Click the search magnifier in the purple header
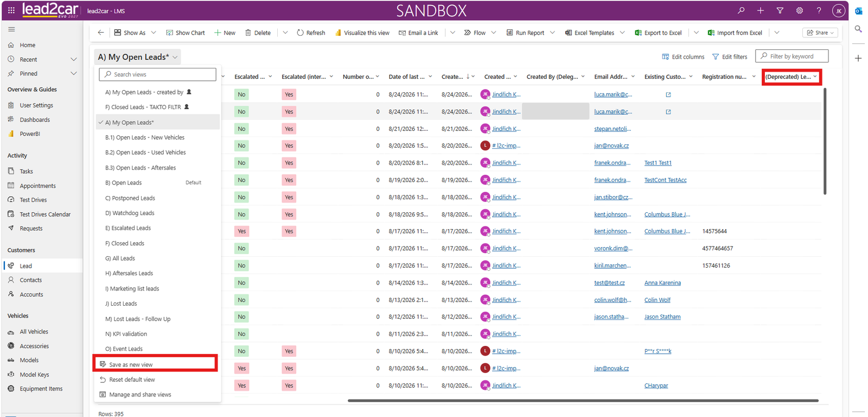Viewport: 868px width, 417px height. click(x=741, y=10)
